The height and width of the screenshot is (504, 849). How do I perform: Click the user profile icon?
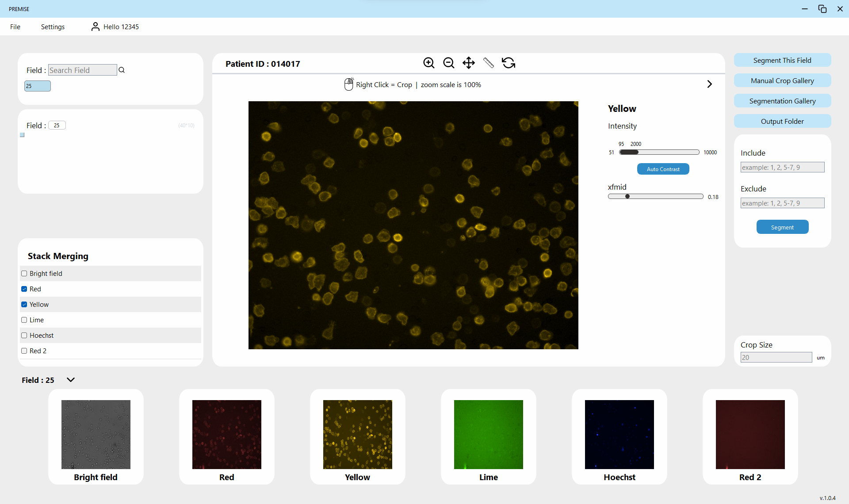(95, 27)
